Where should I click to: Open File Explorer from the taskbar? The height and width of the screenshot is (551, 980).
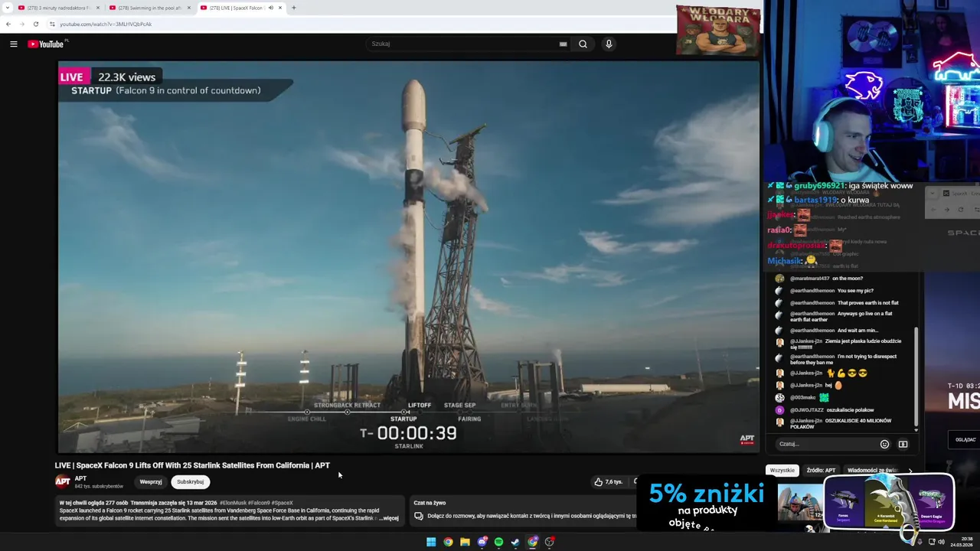pos(465,542)
